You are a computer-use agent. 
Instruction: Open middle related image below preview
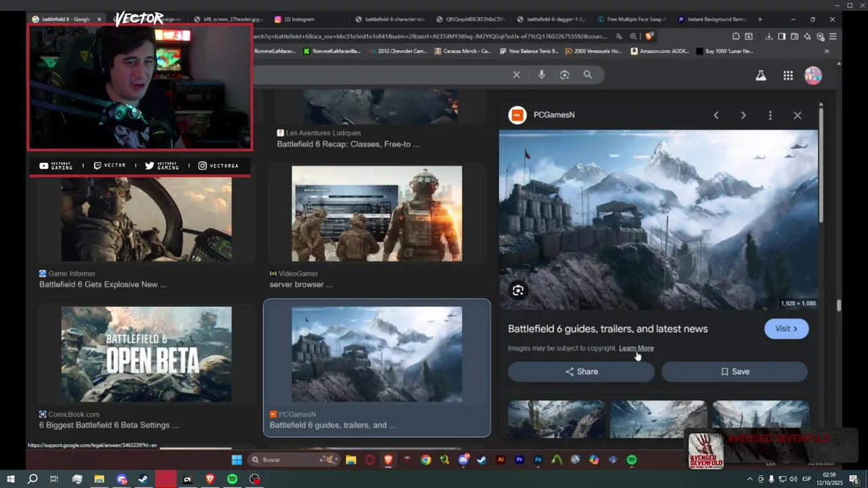(x=658, y=420)
